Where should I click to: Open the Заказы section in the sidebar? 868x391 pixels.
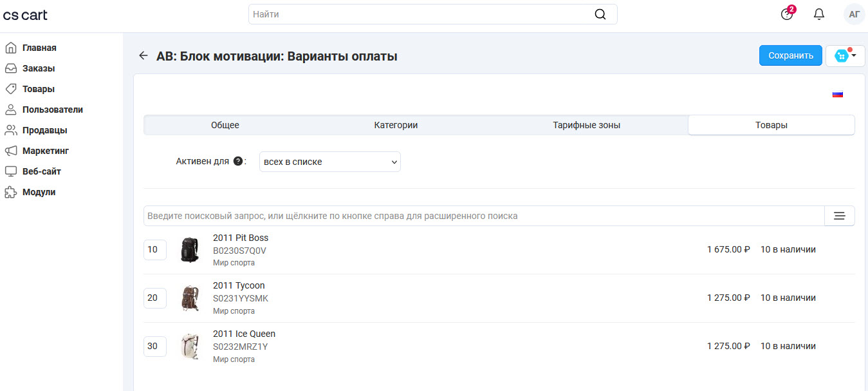point(40,68)
